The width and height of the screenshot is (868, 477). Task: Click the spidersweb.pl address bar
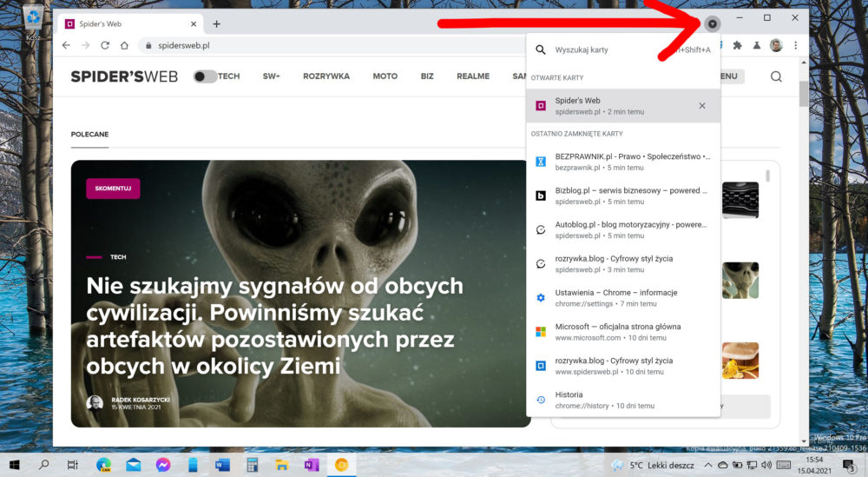[332, 45]
